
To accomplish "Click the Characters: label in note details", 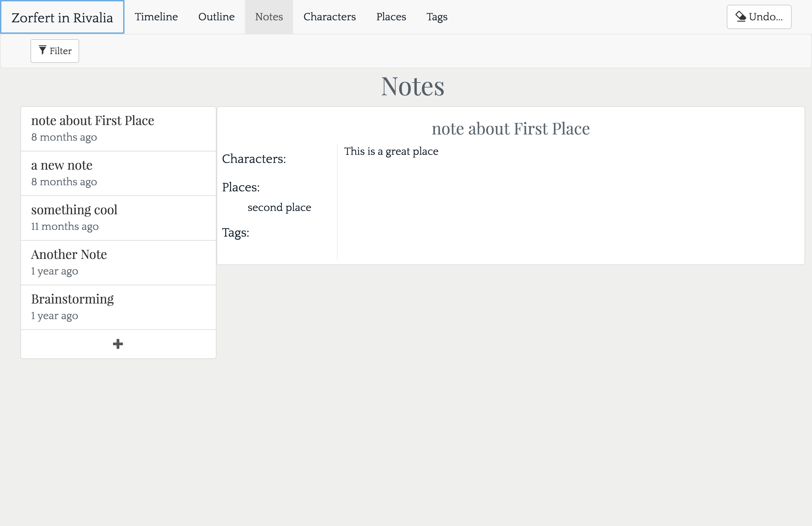I will [x=254, y=159].
